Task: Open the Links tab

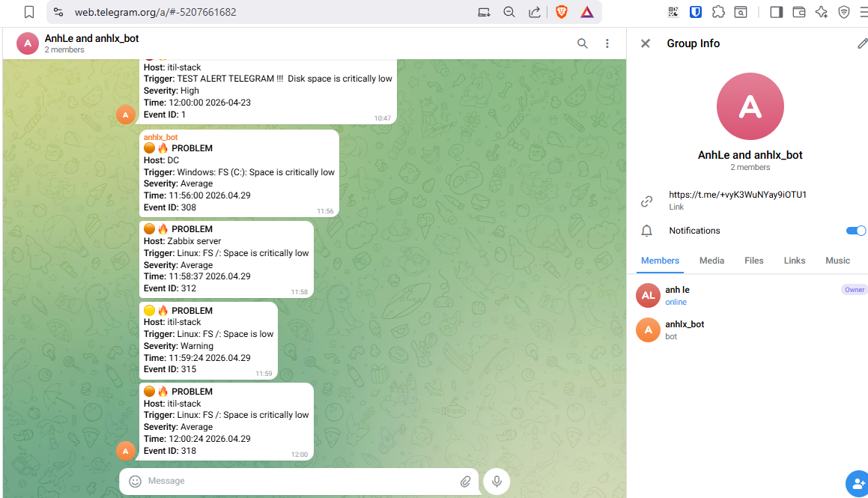Action: 795,261
